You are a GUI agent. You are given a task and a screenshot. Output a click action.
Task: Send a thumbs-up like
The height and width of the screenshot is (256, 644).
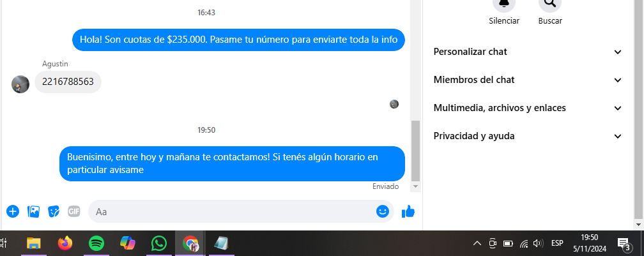[x=408, y=212]
